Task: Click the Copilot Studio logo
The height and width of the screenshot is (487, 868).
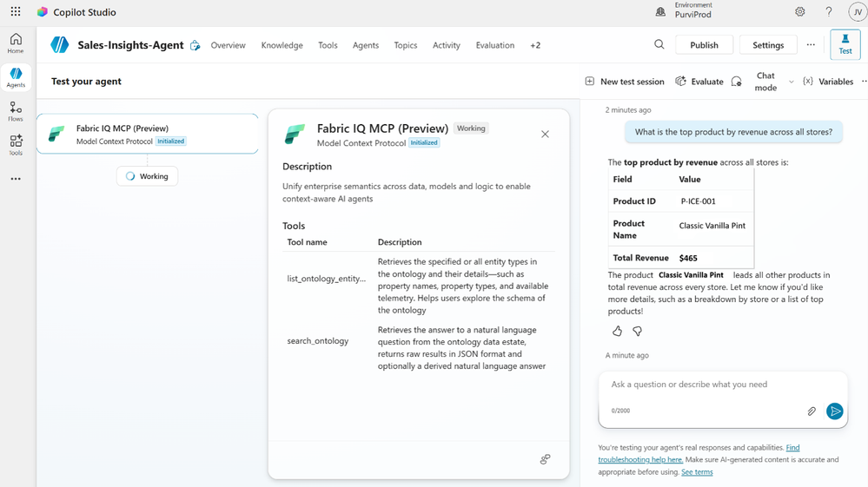Action: tap(42, 11)
